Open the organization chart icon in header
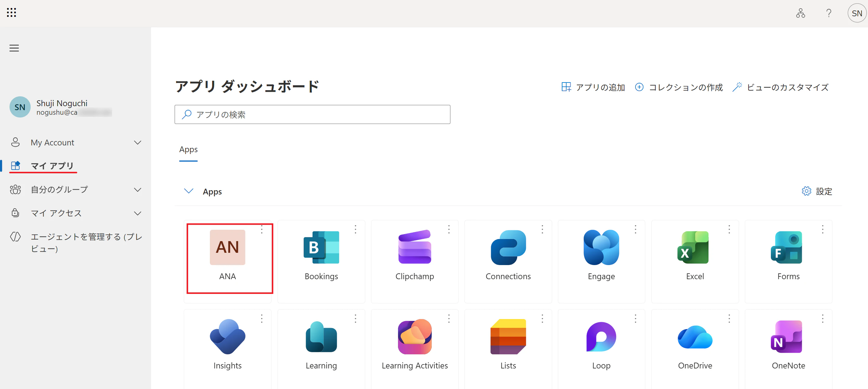Screen dimensions: 868x389 point(800,13)
